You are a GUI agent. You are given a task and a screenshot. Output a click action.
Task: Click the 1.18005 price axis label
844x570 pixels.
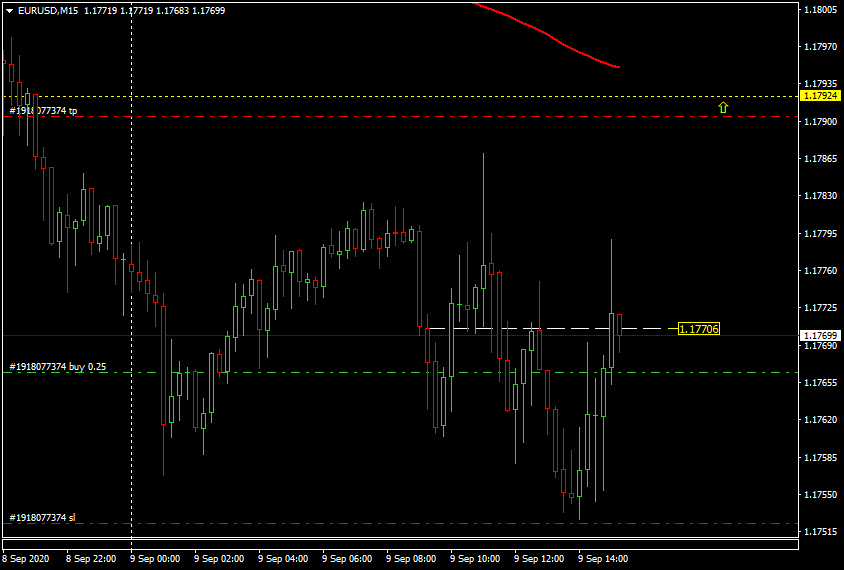click(x=820, y=10)
